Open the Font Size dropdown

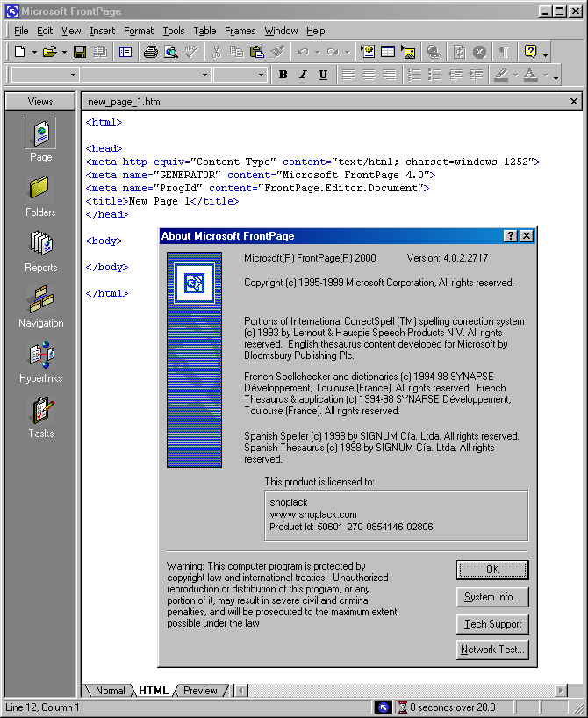(x=261, y=75)
